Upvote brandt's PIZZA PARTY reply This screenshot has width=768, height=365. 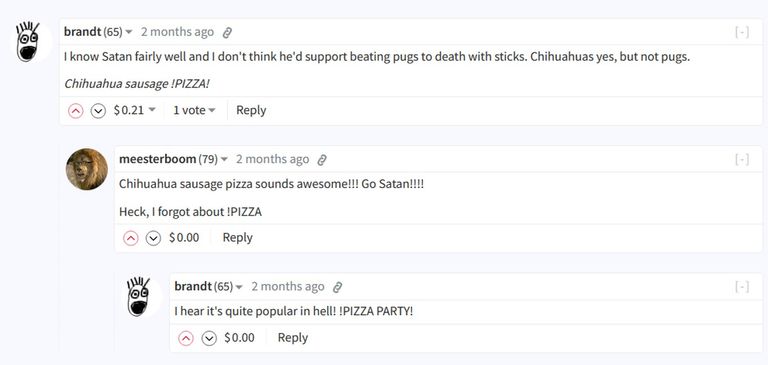tap(186, 339)
